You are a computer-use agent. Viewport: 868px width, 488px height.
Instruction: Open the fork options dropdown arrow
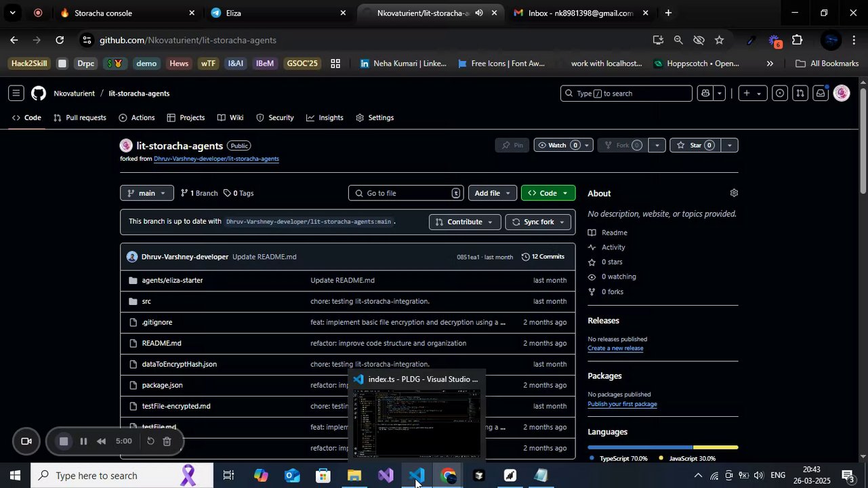656,145
